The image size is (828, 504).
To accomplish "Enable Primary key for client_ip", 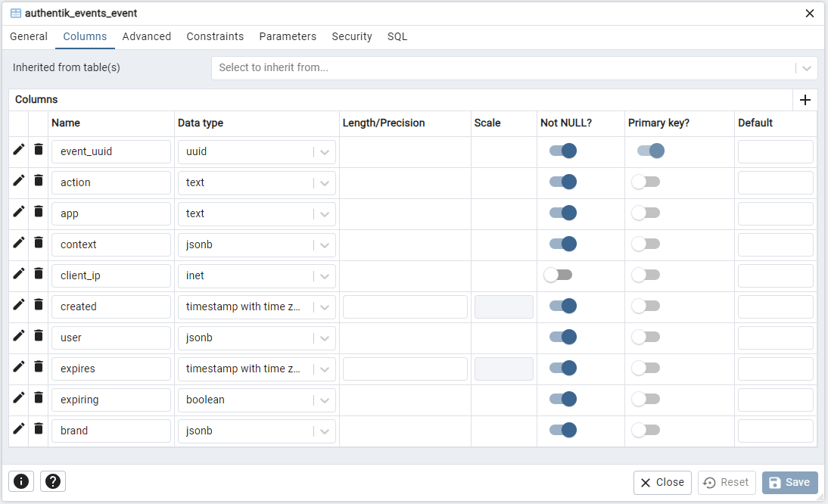I will pos(646,275).
